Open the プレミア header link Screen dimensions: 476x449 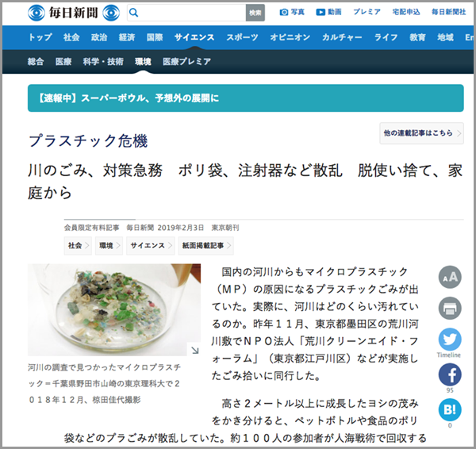(x=367, y=12)
